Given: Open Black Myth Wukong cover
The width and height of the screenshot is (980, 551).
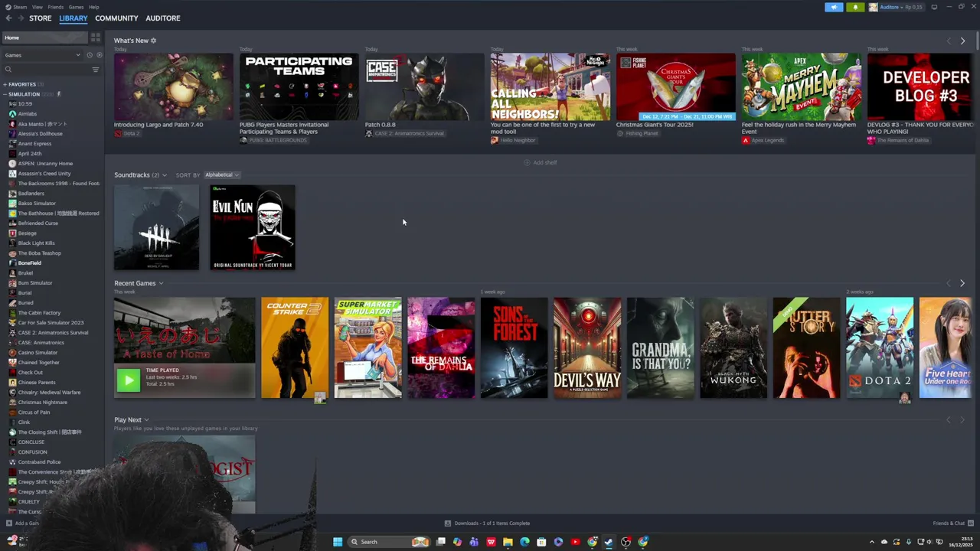Looking at the screenshot, I should [733, 347].
